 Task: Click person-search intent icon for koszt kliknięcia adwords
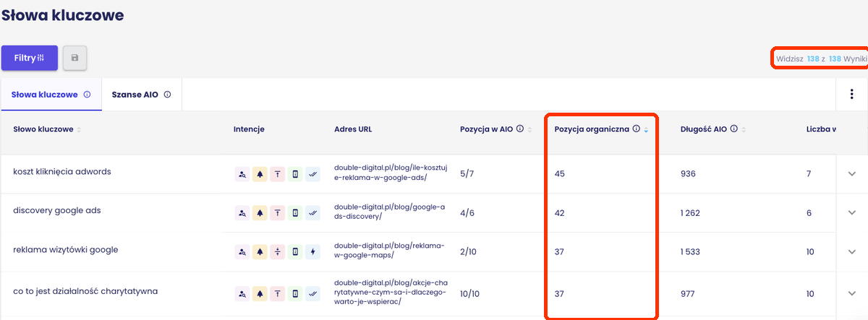[242, 173]
